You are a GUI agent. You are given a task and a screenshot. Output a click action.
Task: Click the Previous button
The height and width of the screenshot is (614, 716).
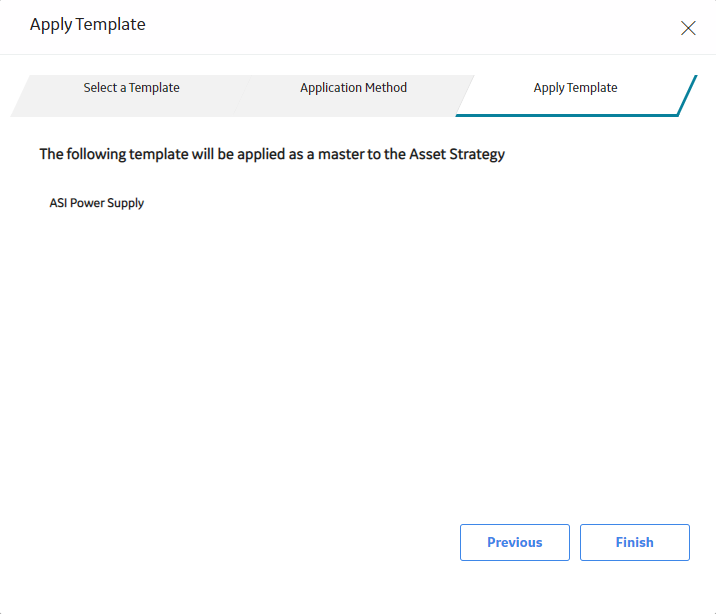pyautogui.click(x=515, y=542)
